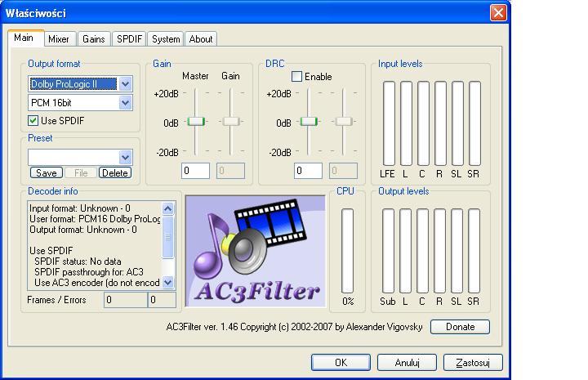Click 'Input format: Unknown - 0' text
Screen dimensions: 588x380
click(80, 208)
